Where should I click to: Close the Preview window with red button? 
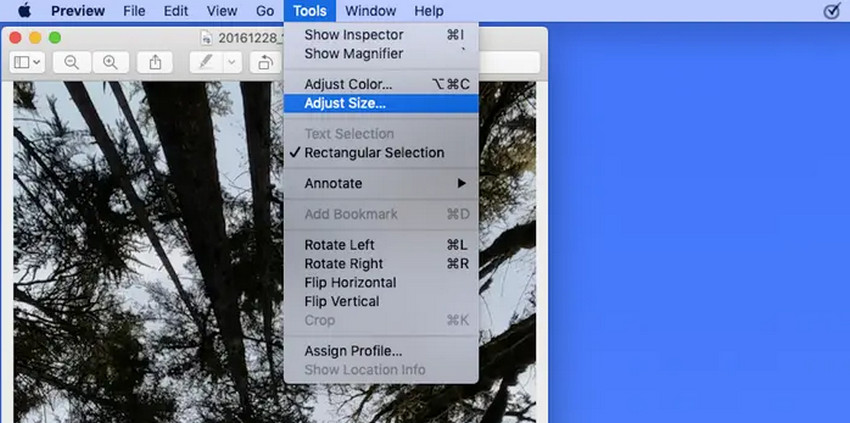(x=16, y=37)
